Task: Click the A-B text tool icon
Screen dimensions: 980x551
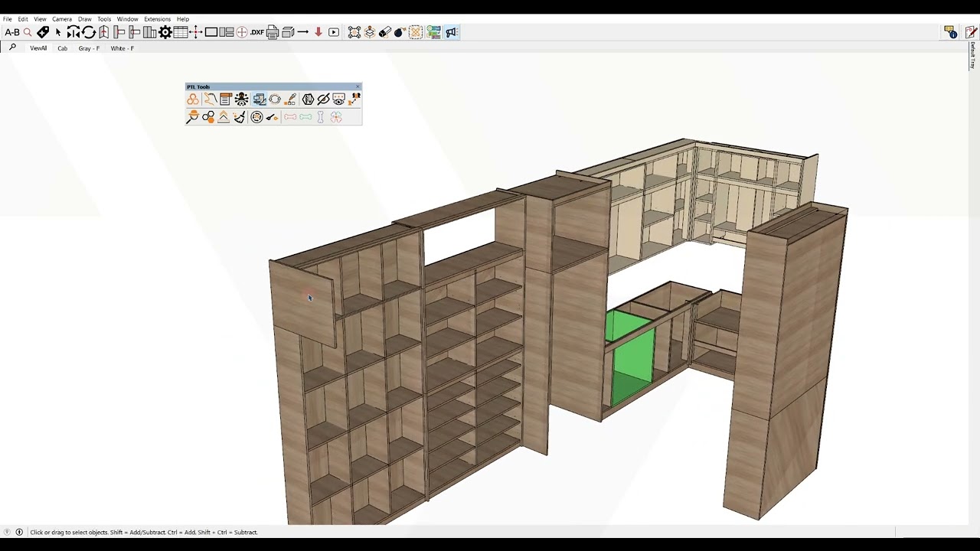Action: coord(12,32)
